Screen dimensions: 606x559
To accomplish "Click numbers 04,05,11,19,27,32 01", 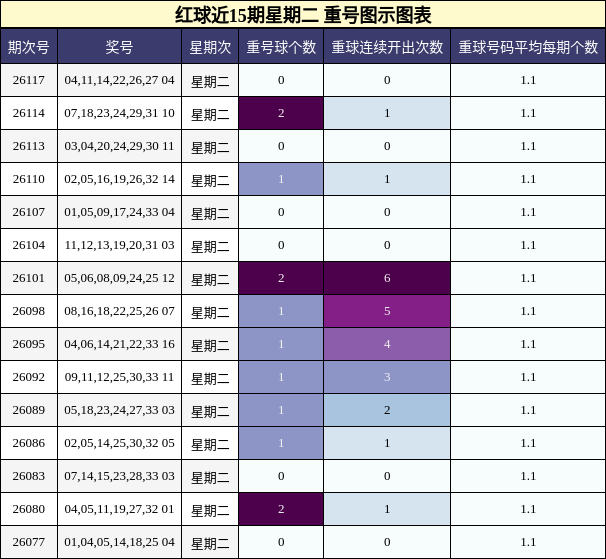I will point(119,509).
